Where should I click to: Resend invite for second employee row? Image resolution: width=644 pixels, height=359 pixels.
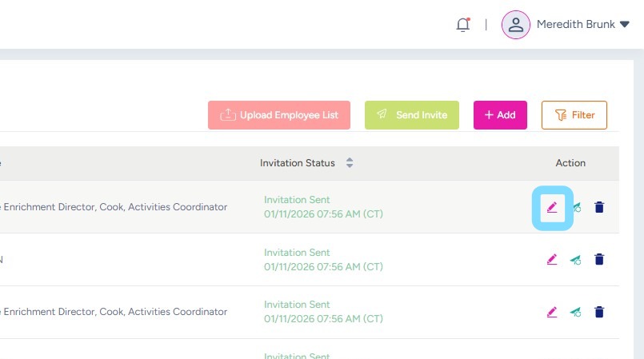pos(575,259)
